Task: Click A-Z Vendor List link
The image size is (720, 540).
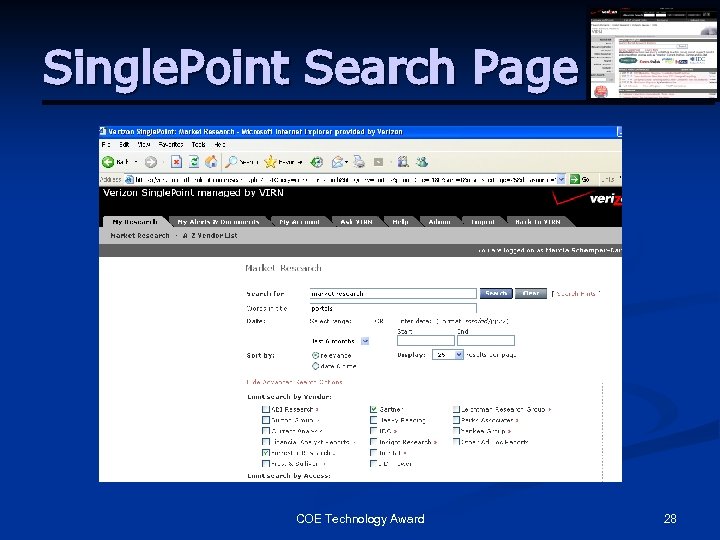Action: 210,236
